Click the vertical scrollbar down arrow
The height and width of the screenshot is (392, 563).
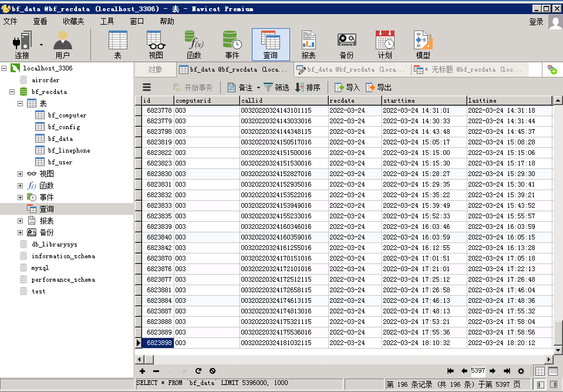(558, 350)
